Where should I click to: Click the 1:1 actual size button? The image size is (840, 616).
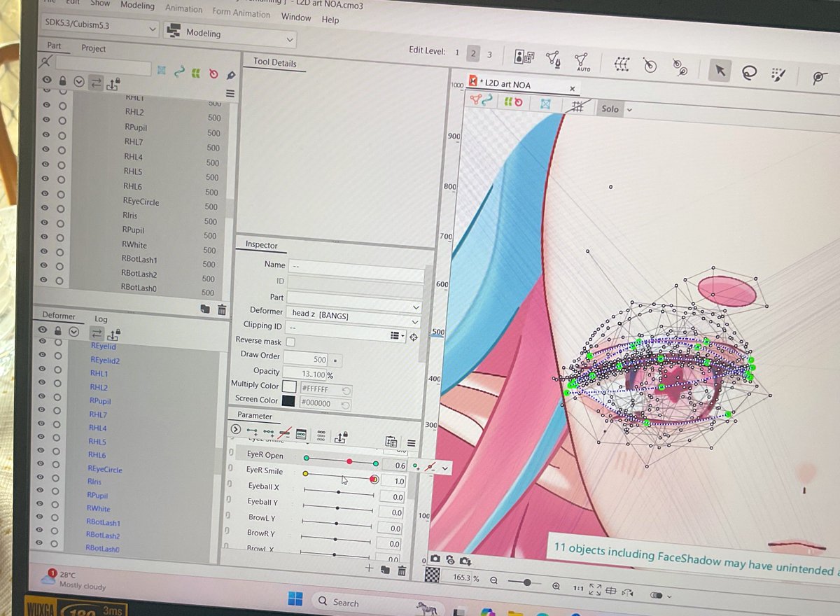click(578, 588)
